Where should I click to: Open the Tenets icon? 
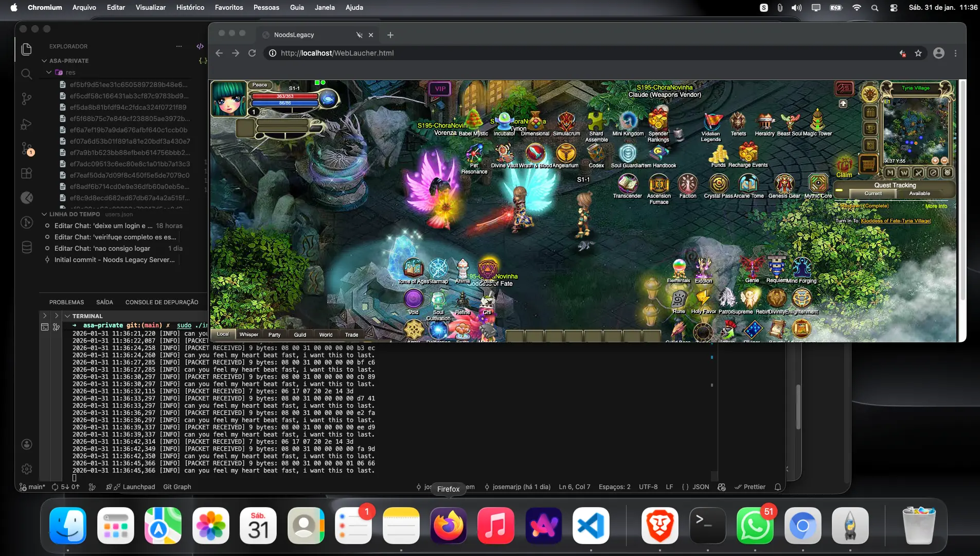tap(738, 121)
